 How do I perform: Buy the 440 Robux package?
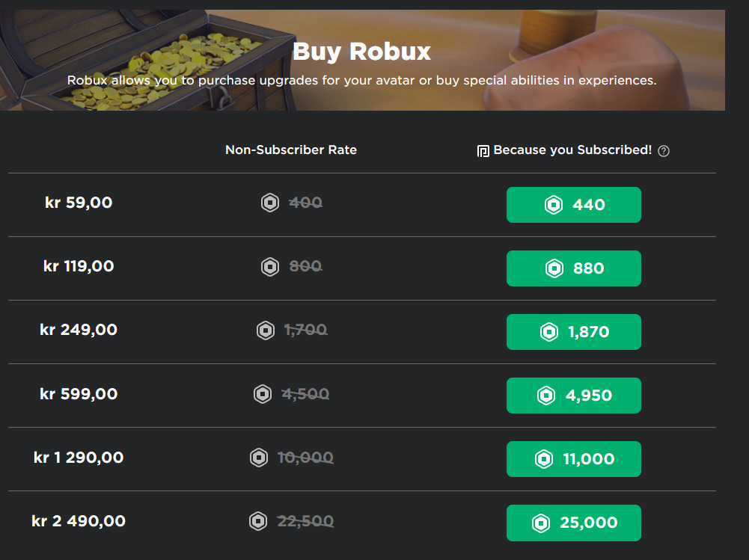tap(573, 205)
